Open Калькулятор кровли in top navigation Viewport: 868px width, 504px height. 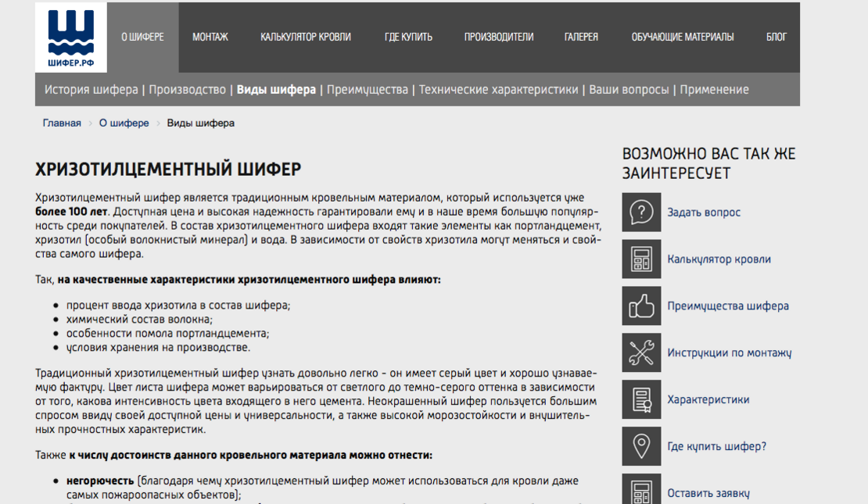tap(306, 37)
